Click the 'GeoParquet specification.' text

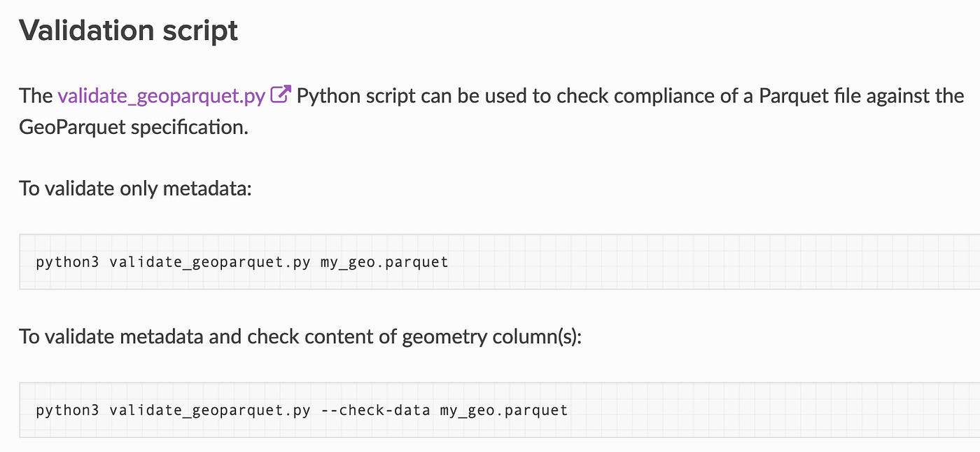click(134, 128)
